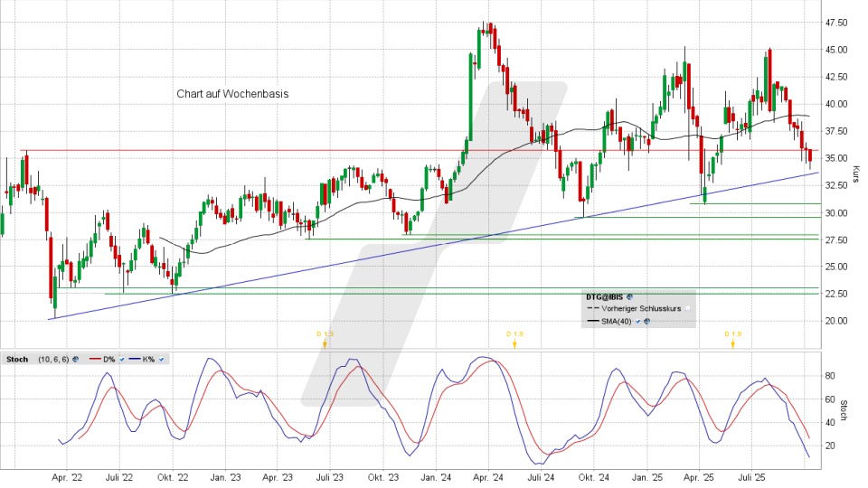Click the 2023 dividend arrow marker
This screenshot has width=868, height=488.
325,343
